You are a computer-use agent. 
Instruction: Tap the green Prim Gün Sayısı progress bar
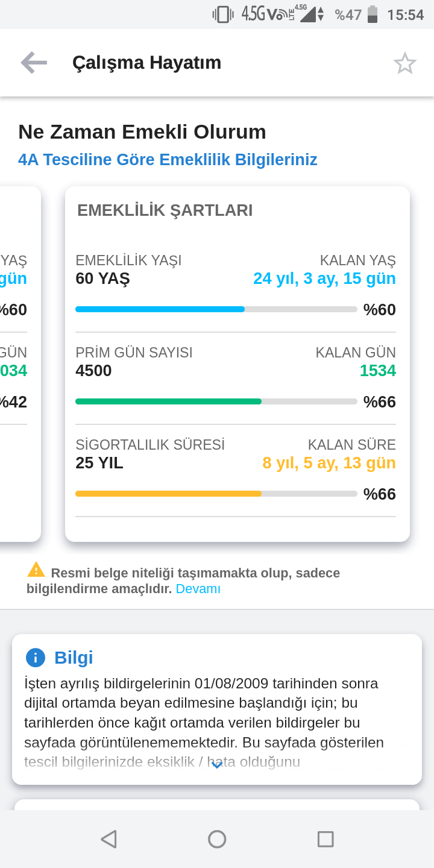coord(216,401)
